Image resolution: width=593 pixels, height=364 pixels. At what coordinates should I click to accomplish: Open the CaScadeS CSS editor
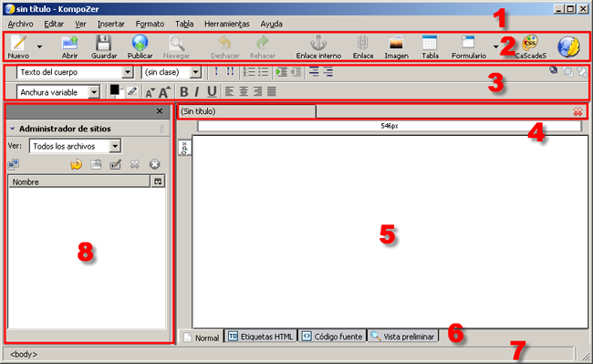pos(530,43)
